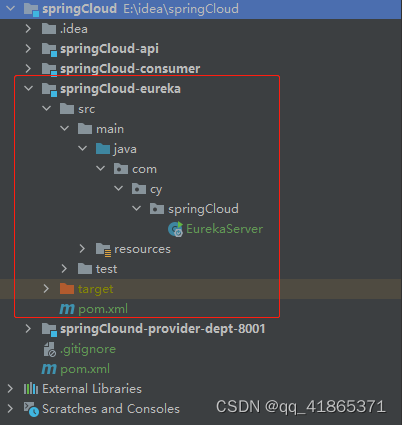Expand the .idea folder arrow
402x425 pixels.
(x=29, y=29)
